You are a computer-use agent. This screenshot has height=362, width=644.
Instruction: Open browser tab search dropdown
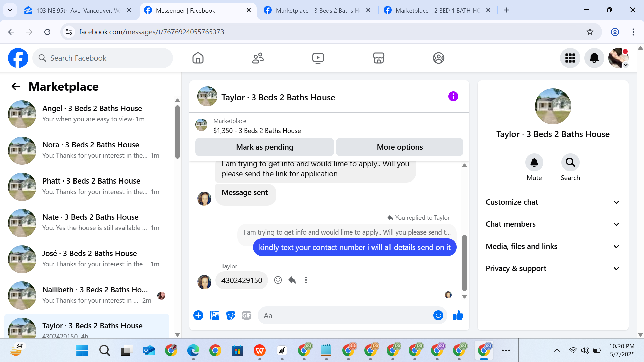10,10
